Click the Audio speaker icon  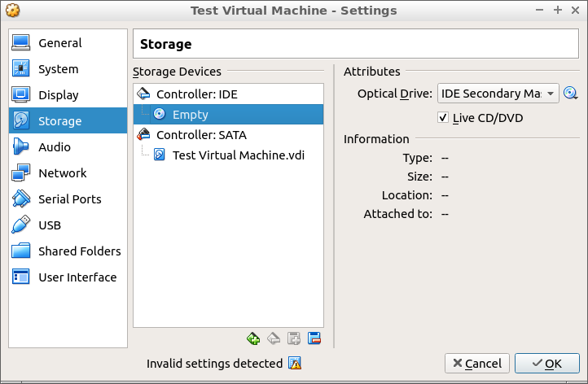pyautogui.click(x=20, y=146)
